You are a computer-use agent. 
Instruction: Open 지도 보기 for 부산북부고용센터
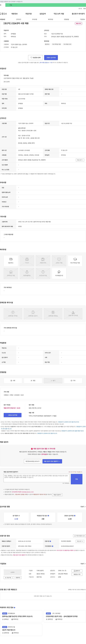click(x=80, y=541)
